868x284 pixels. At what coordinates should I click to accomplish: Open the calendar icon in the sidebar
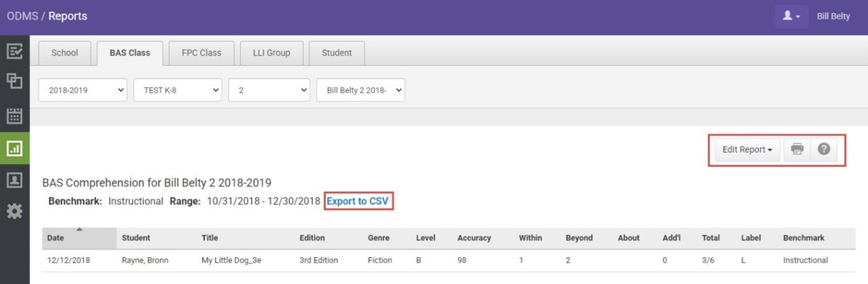coord(14,116)
